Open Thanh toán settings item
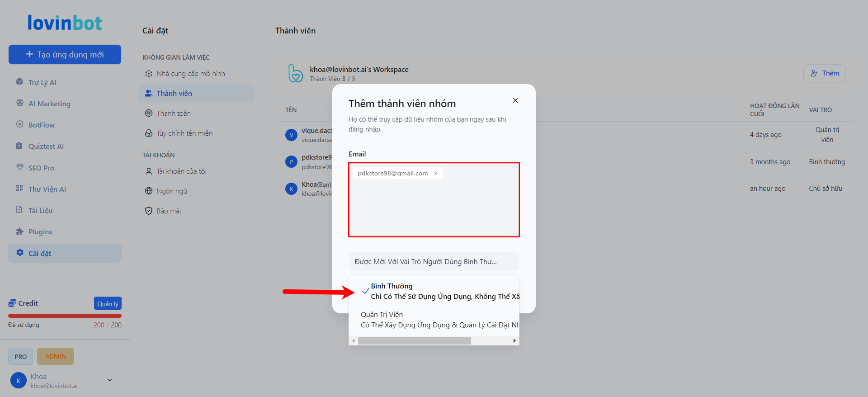The image size is (868, 397). [x=174, y=113]
